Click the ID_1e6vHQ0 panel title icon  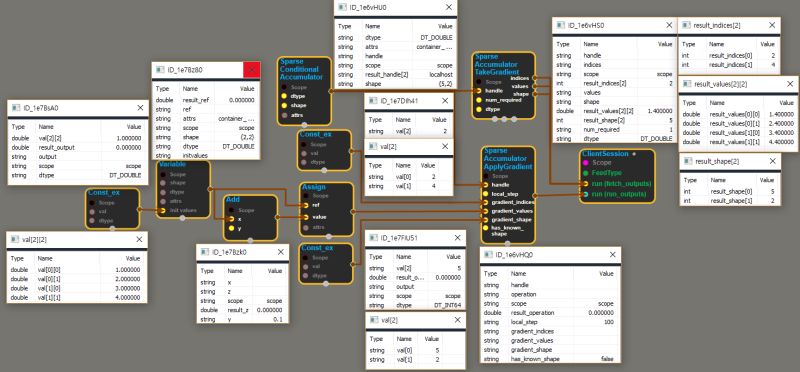click(488, 255)
